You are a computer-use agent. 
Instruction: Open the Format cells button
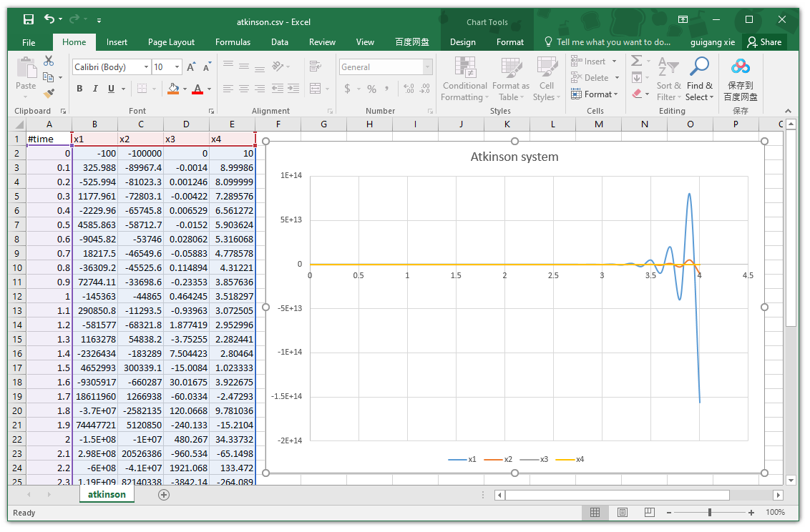coord(594,94)
